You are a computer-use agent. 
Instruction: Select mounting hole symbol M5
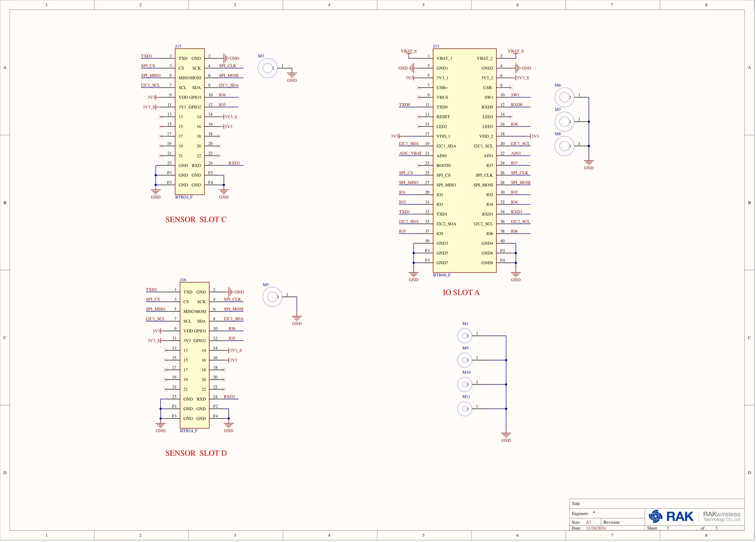coord(272,297)
